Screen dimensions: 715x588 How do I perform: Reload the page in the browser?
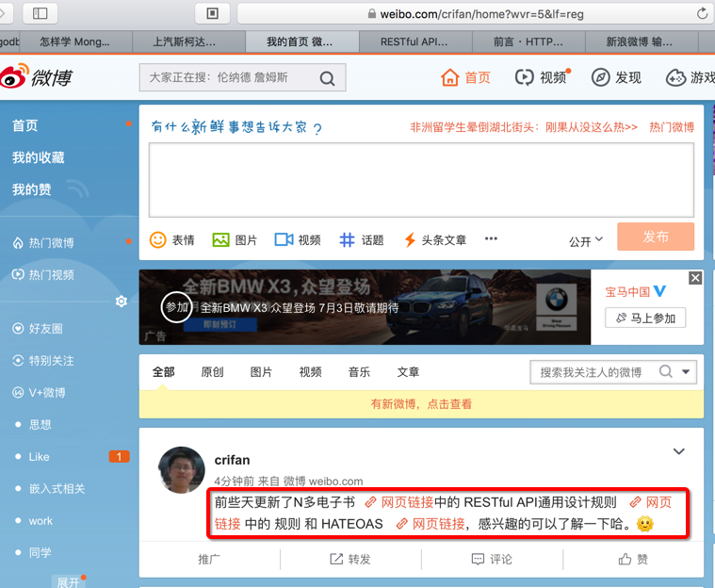(x=702, y=14)
